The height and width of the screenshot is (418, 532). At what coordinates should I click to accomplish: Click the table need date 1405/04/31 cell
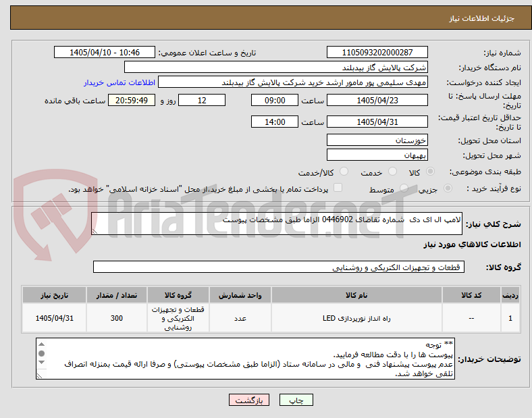[x=54, y=318]
